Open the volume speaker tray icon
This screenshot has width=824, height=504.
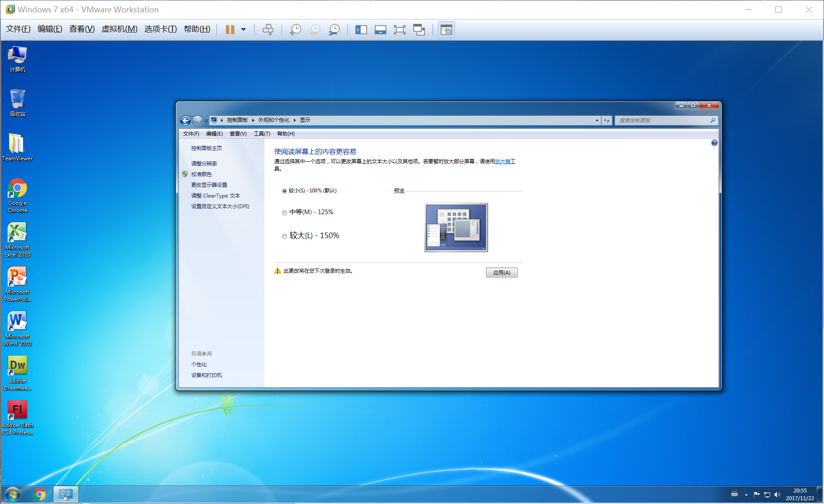click(x=777, y=495)
